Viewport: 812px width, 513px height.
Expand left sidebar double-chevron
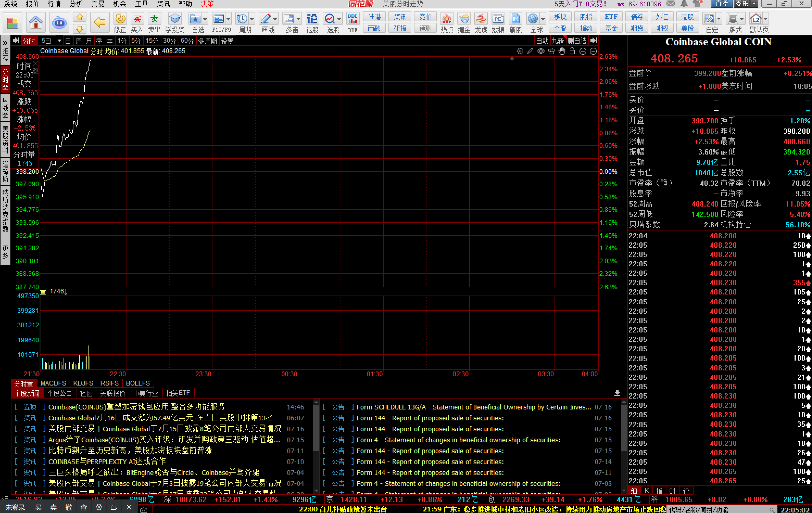tap(5, 43)
